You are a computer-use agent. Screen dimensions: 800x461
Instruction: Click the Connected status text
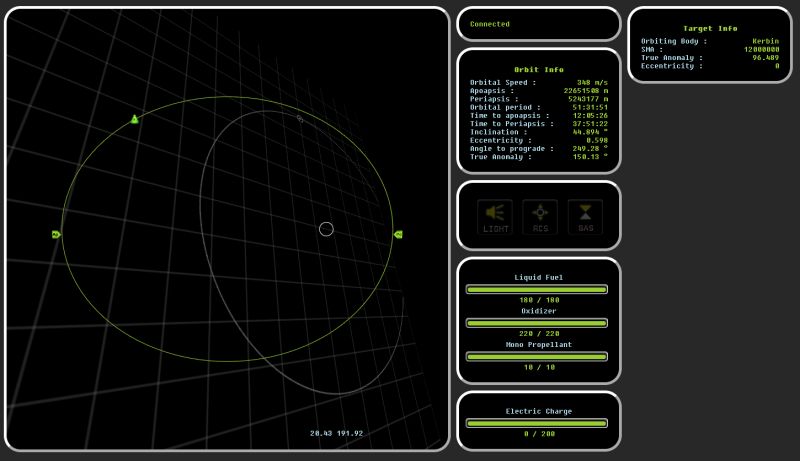pyautogui.click(x=490, y=24)
